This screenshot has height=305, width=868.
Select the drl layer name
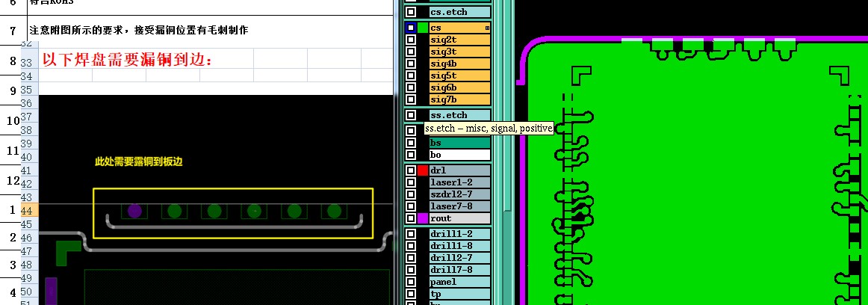460,170
